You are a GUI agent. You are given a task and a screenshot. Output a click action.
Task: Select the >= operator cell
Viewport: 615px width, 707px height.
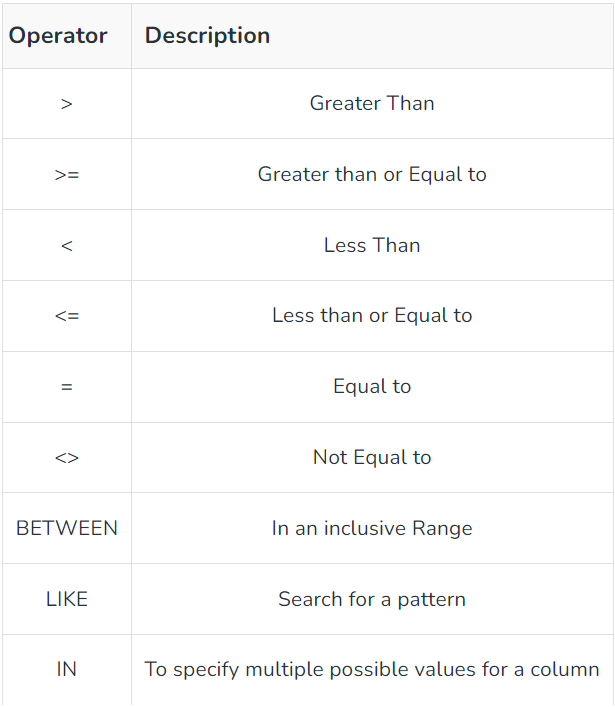(x=67, y=174)
